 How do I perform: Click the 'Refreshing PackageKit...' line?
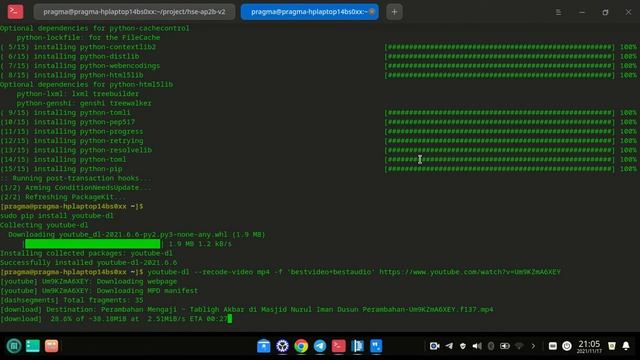click(63, 197)
